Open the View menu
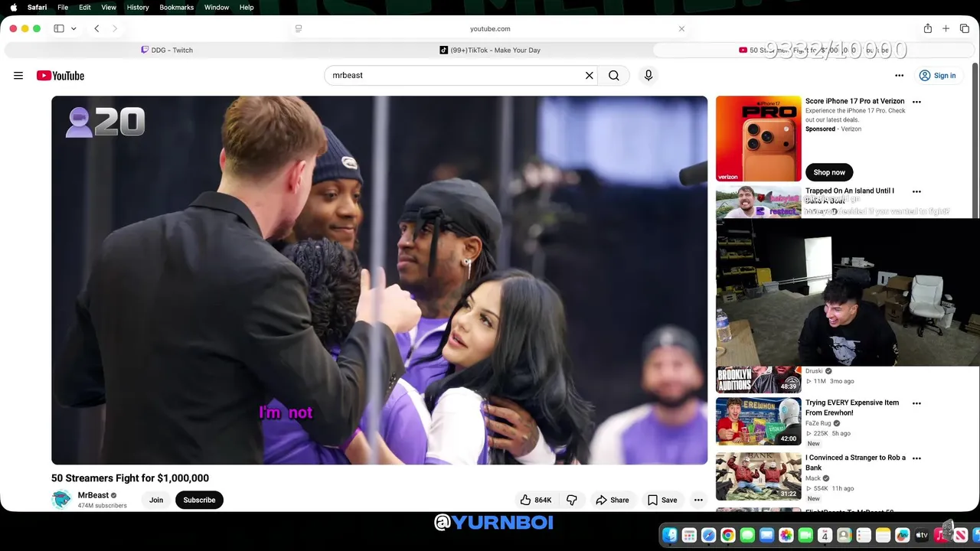The height and width of the screenshot is (551, 980). pos(109,7)
